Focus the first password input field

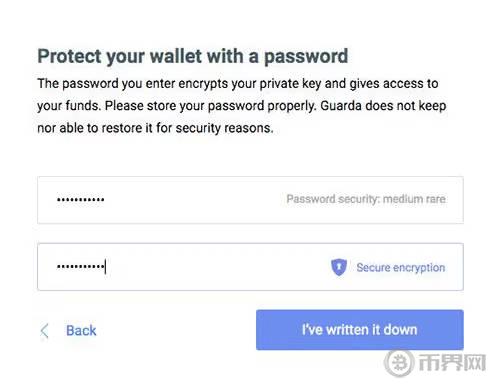250,200
